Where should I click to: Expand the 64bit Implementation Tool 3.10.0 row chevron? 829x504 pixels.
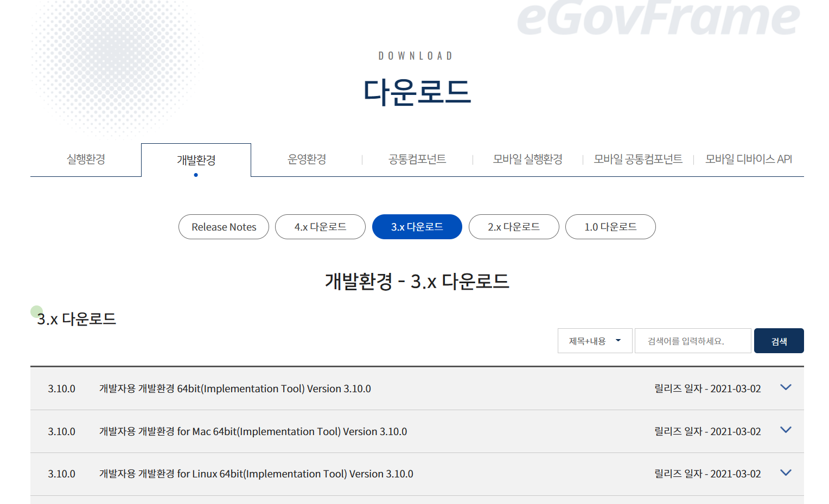[786, 387]
